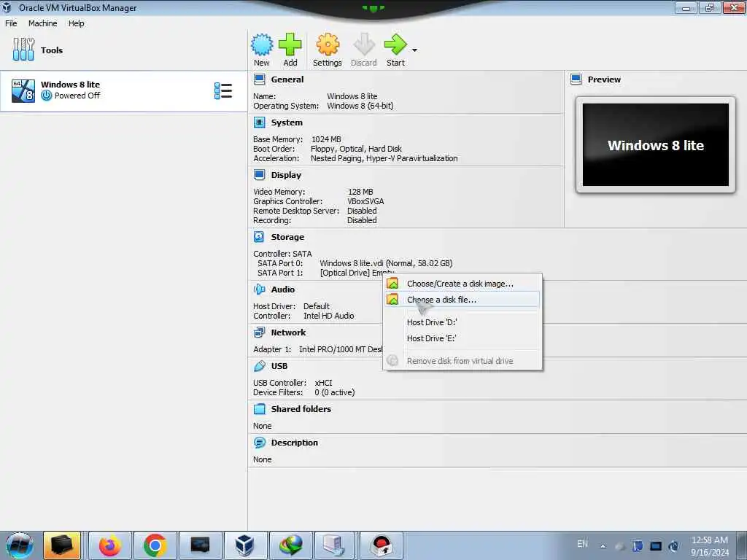Open Google Chrome from the taskbar
This screenshot has height=560, width=747.
(x=155, y=545)
